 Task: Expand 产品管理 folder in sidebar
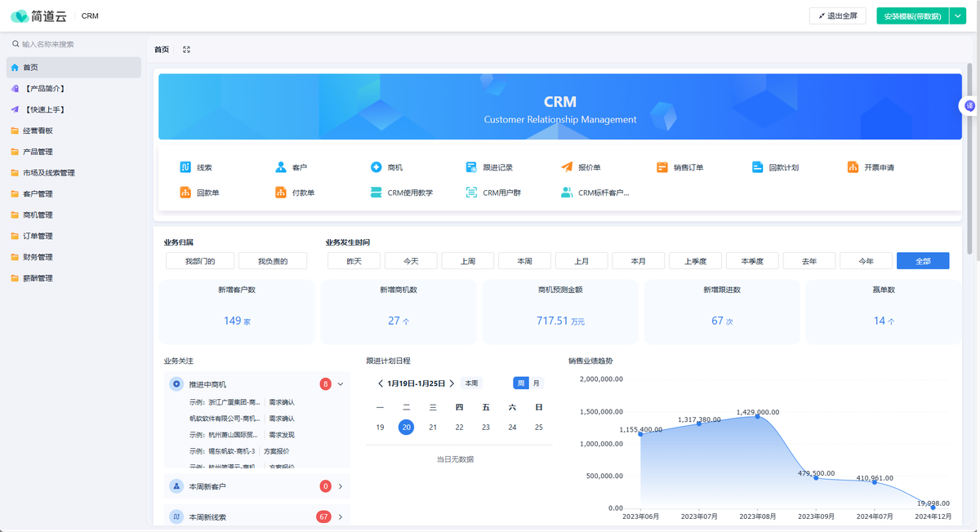(x=73, y=152)
